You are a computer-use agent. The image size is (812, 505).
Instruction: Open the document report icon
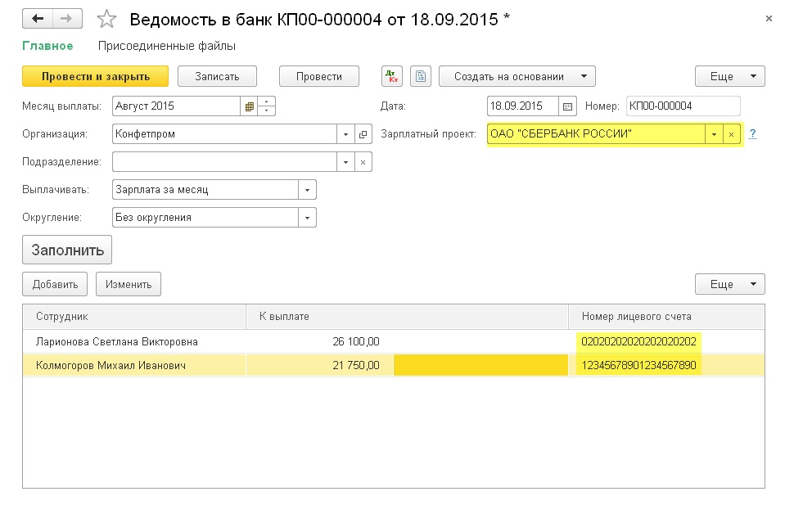(x=421, y=76)
